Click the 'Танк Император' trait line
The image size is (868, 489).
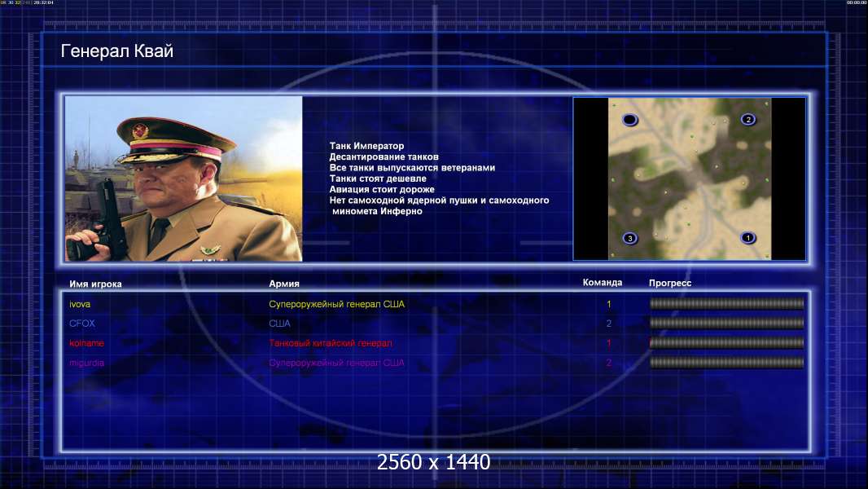click(366, 146)
